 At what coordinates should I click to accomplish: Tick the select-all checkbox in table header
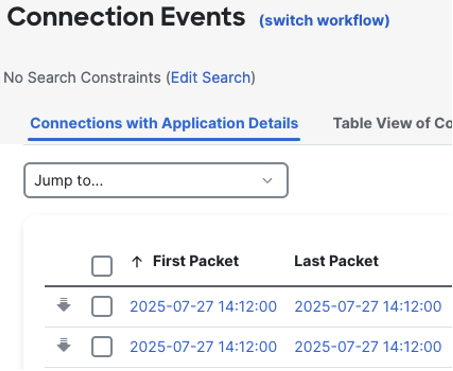point(102,266)
